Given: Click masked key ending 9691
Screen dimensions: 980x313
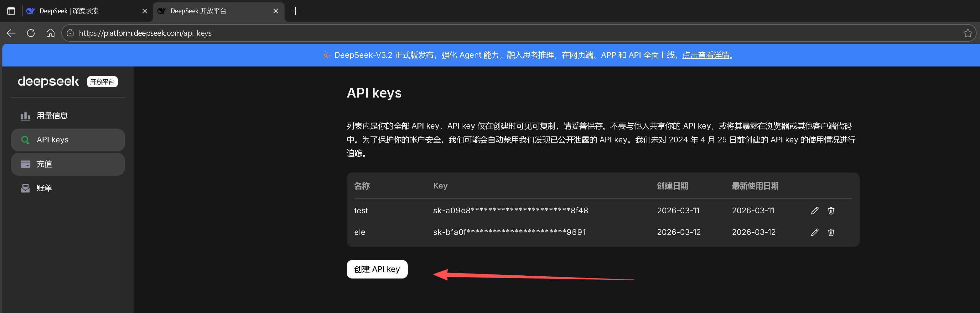Looking at the screenshot, I should coord(509,232).
